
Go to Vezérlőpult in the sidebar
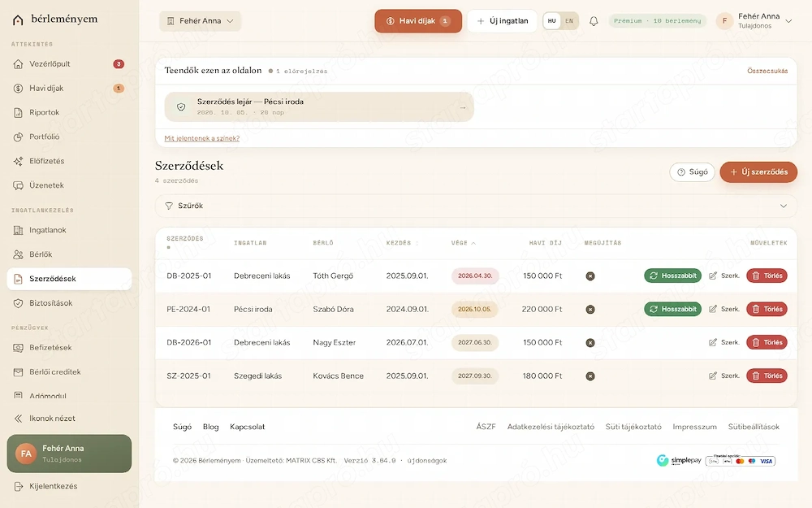[x=69, y=64]
